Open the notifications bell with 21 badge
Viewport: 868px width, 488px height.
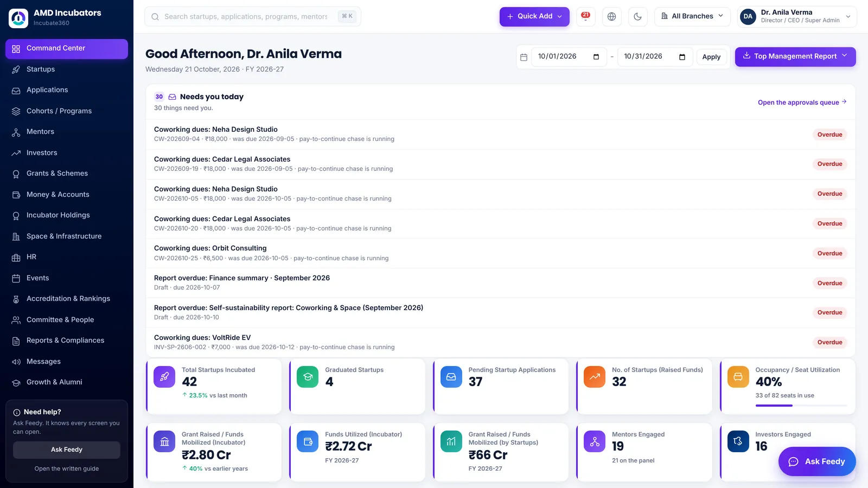(x=585, y=16)
